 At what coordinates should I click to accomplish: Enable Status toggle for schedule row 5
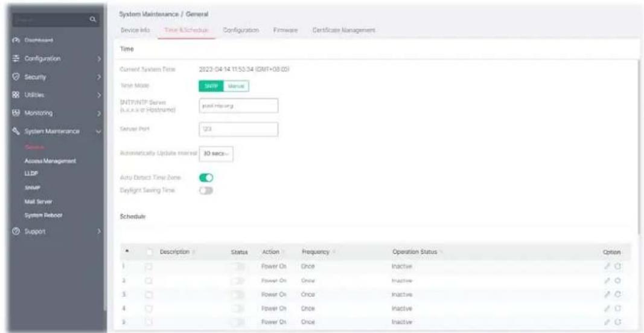click(x=238, y=322)
